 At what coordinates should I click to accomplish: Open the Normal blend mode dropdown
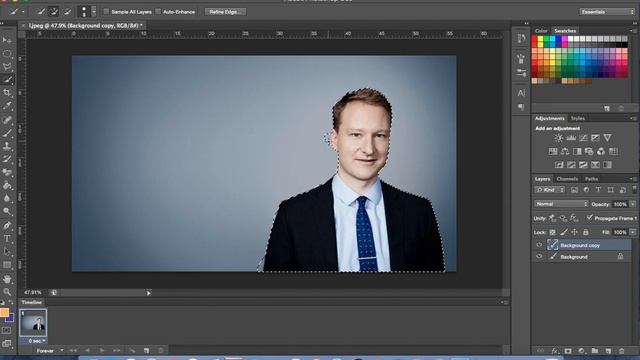coord(561,204)
